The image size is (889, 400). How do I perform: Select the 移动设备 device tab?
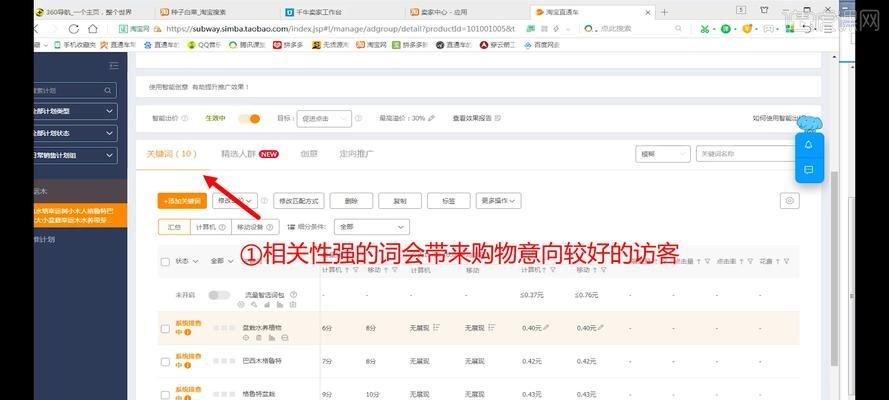(255, 227)
